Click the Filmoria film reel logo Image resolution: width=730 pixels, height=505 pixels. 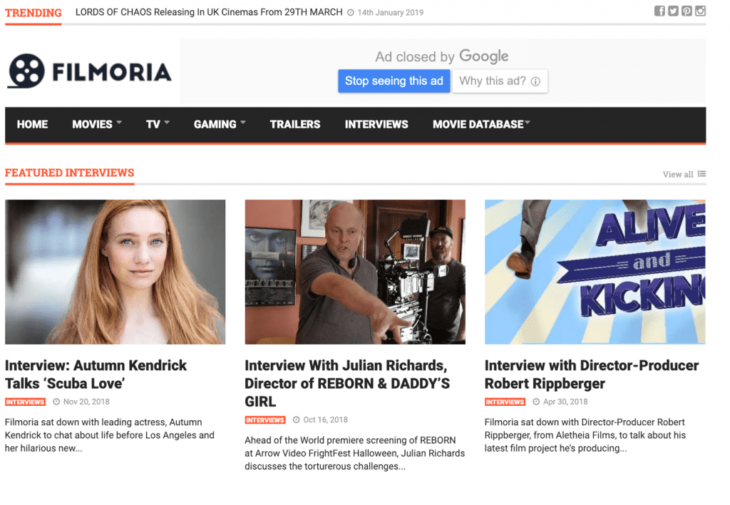click(x=27, y=71)
